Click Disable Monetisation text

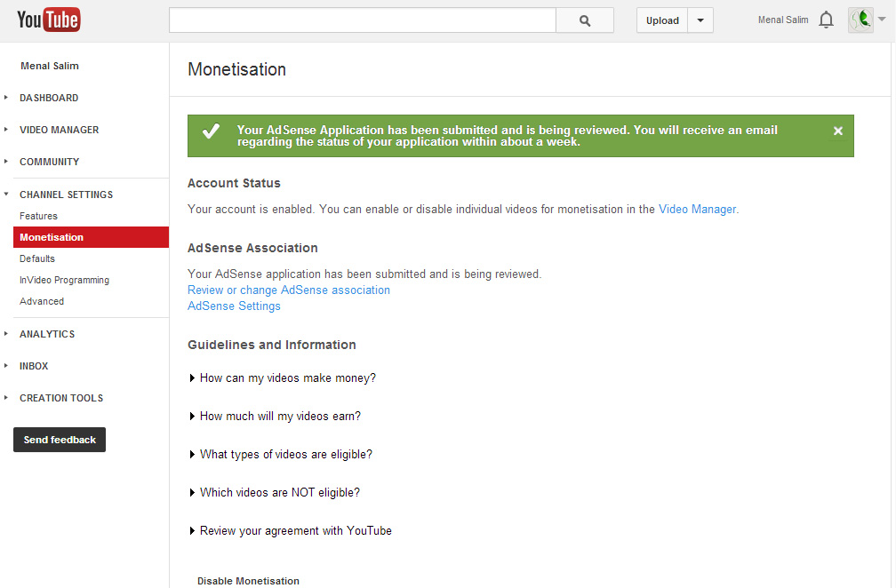point(248,581)
